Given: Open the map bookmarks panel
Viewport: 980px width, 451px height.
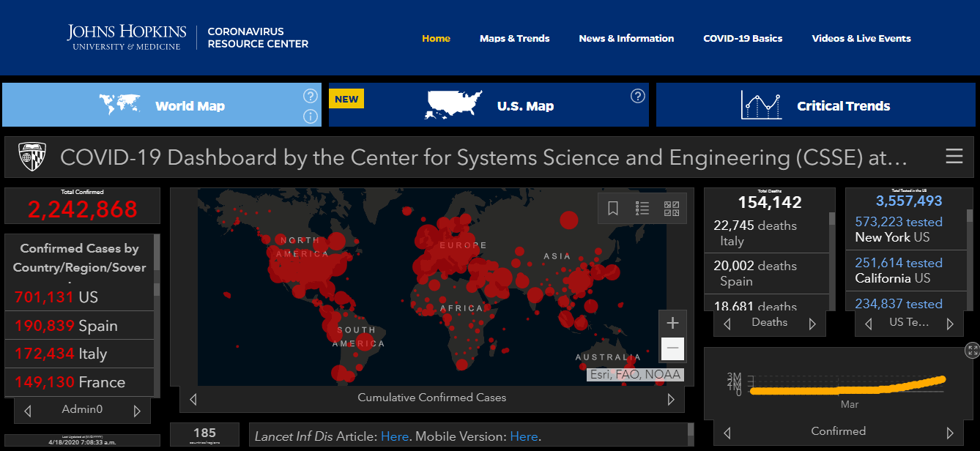Looking at the screenshot, I should (x=613, y=209).
